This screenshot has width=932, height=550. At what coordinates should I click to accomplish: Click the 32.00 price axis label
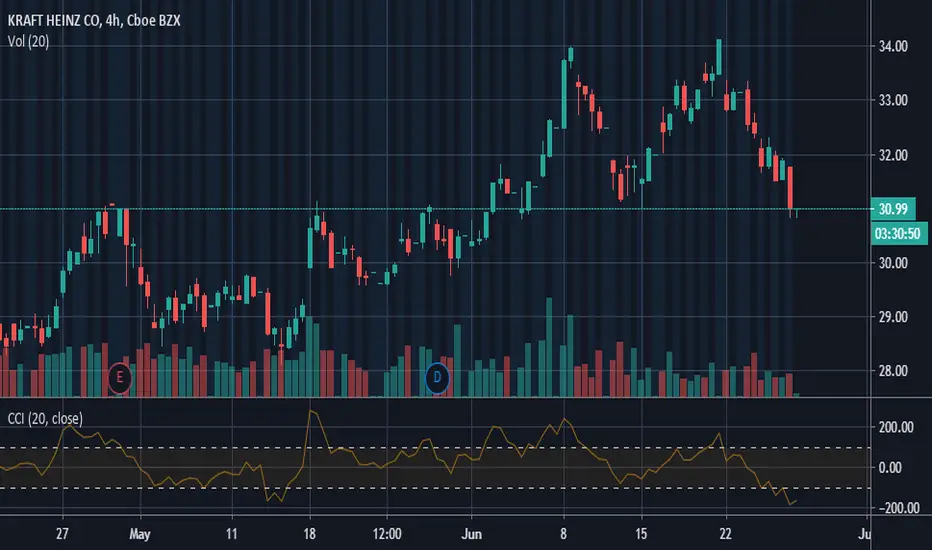tap(893, 155)
